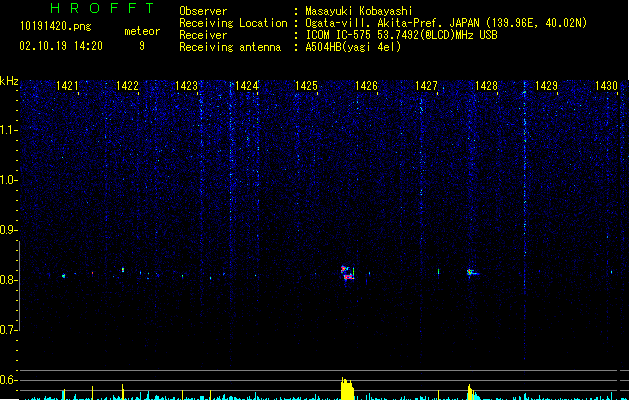629x400 pixels.
Task: Click the 1.1 kHz axis label
Action: 8,130
